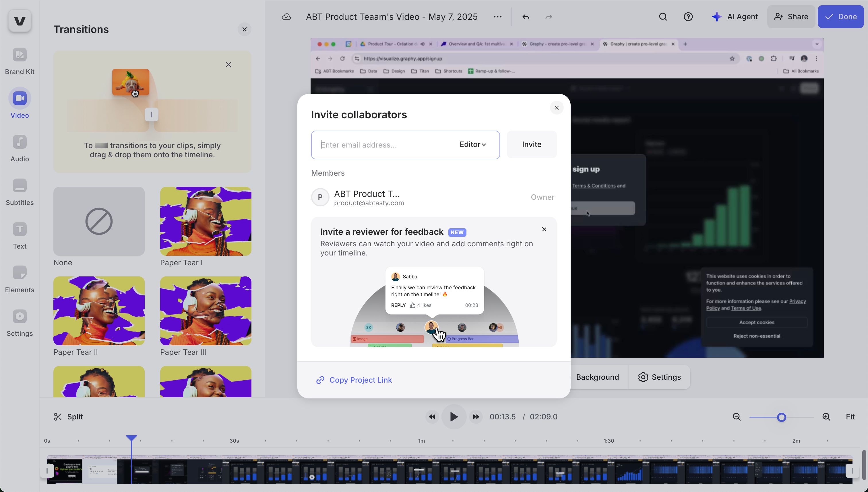Click the 2m mark on timeline ruler
Image resolution: width=868 pixels, height=492 pixels.
[x=796, y=441]
